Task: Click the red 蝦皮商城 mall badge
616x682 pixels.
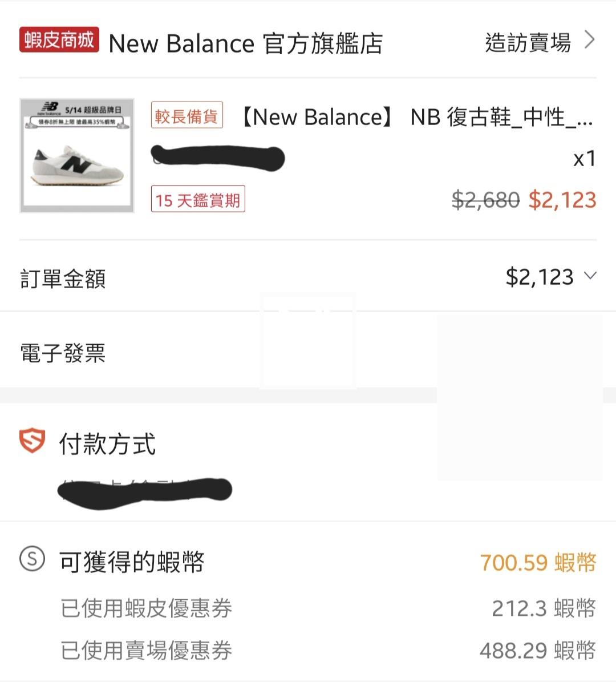Action: (59, 41)
